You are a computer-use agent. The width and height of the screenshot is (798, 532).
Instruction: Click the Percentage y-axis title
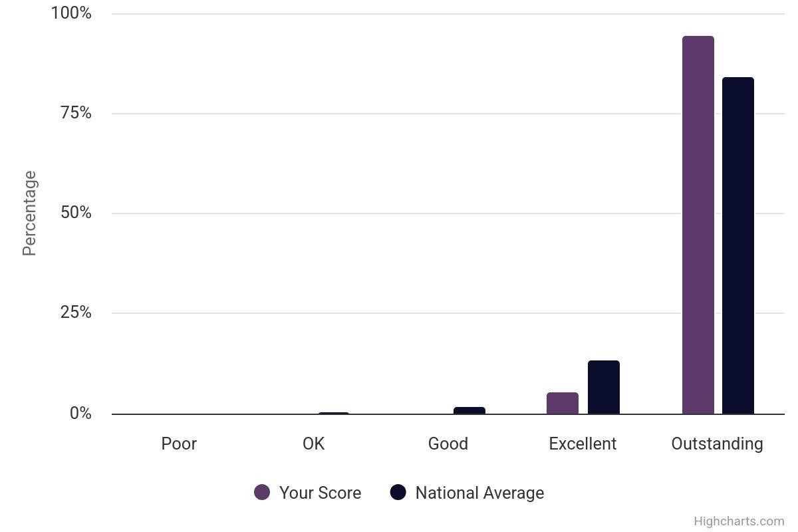[29, 213]
